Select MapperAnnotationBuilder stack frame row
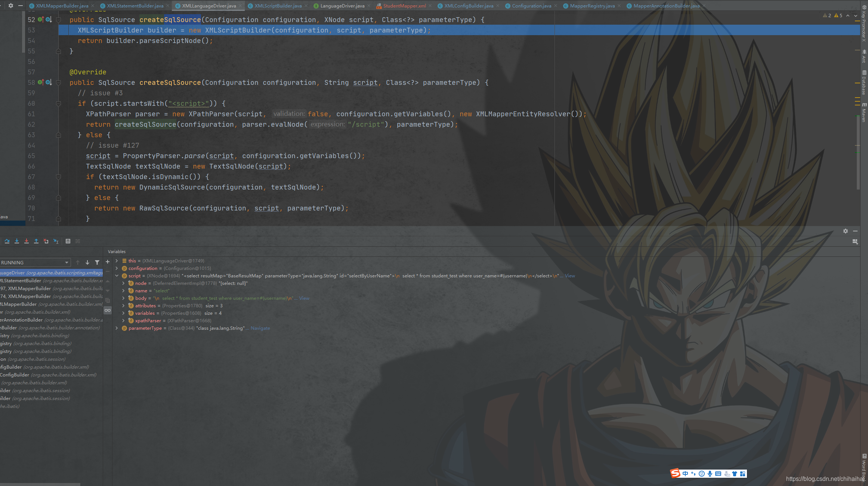 tap(51, 320)
